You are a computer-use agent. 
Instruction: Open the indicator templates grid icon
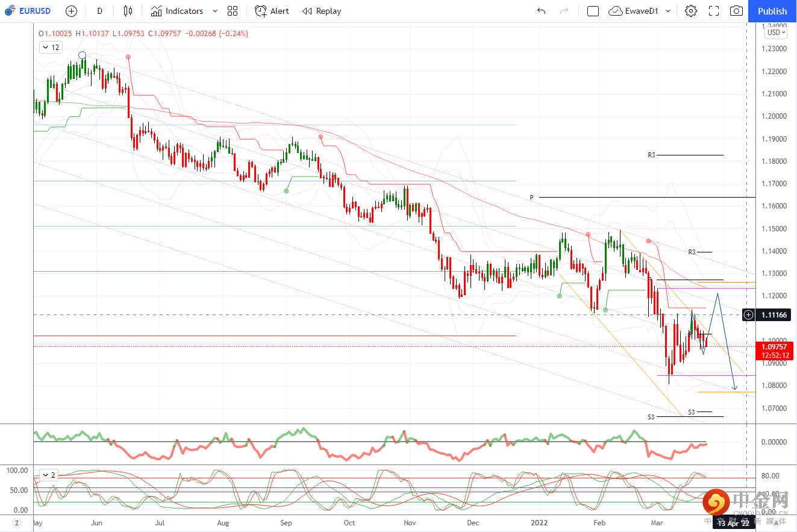[x=233, y=11]
